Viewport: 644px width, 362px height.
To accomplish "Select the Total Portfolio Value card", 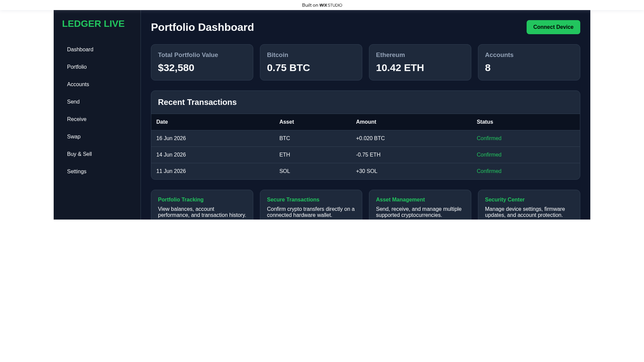I will pyautogui.click(x=202, y=62).
